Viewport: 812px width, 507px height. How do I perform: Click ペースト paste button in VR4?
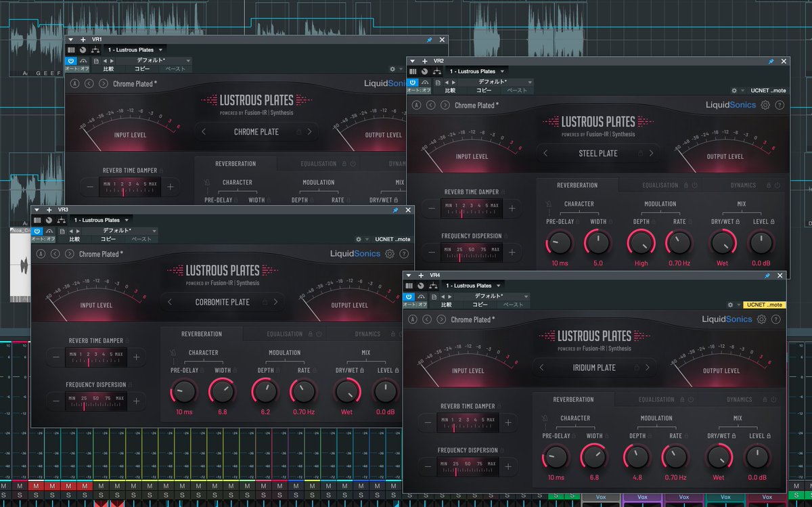tap(513, 304)
